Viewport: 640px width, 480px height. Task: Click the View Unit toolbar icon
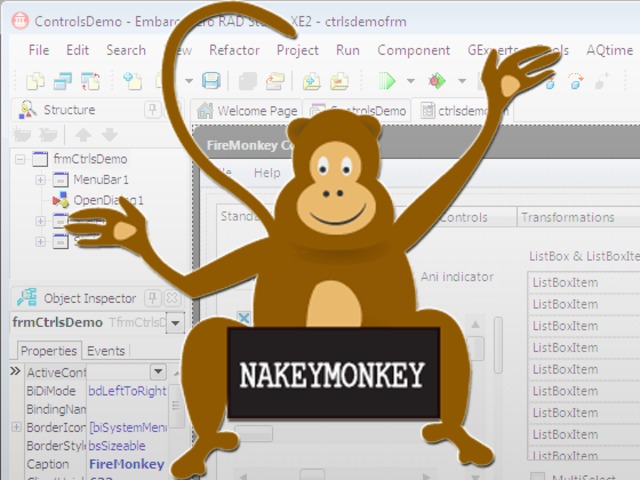(36, 81)
